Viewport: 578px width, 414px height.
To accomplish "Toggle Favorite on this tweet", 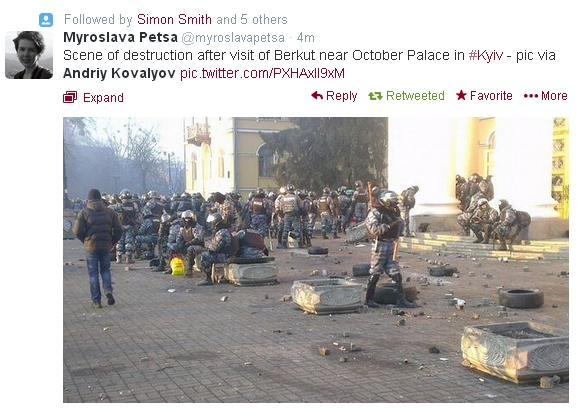I will coord(491,96).
